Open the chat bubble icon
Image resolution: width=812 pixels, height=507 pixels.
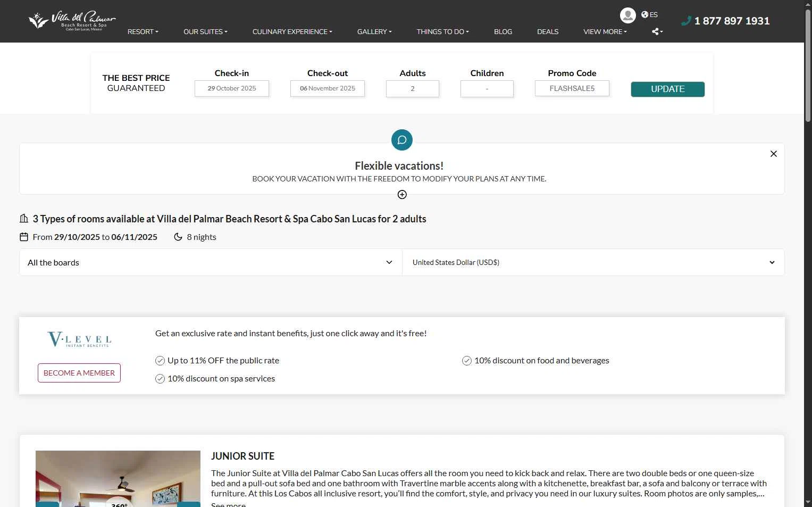(x=402, y=140)
